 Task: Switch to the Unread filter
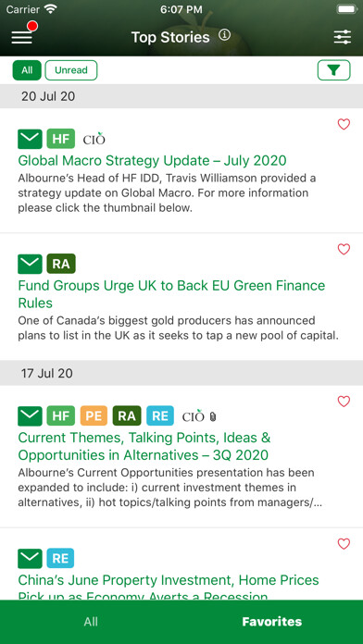[71, 70]
